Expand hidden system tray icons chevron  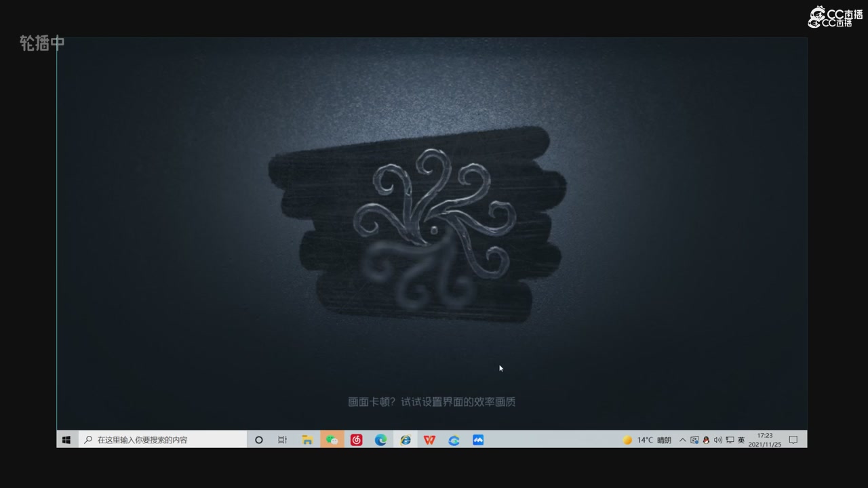[682, 440]
